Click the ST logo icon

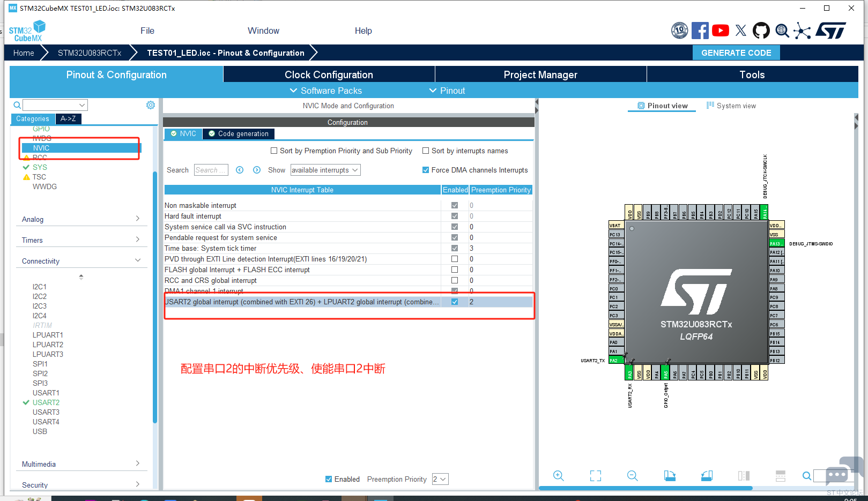(831, 31)
